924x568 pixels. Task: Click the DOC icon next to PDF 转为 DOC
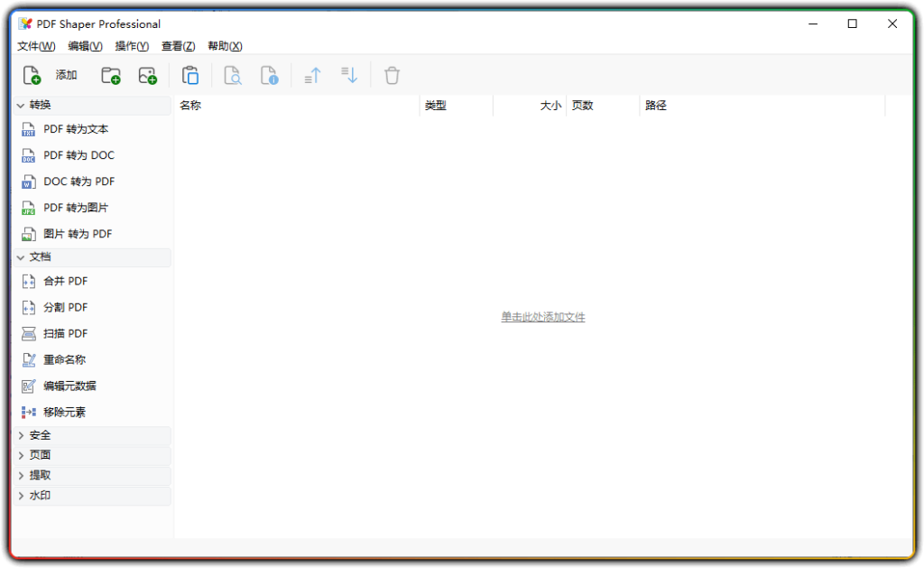pos(28,155)
